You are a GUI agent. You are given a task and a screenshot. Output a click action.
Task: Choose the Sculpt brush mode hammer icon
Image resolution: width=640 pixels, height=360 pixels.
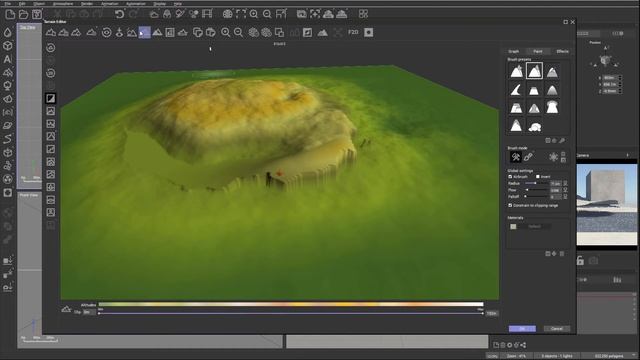(516, 157)
